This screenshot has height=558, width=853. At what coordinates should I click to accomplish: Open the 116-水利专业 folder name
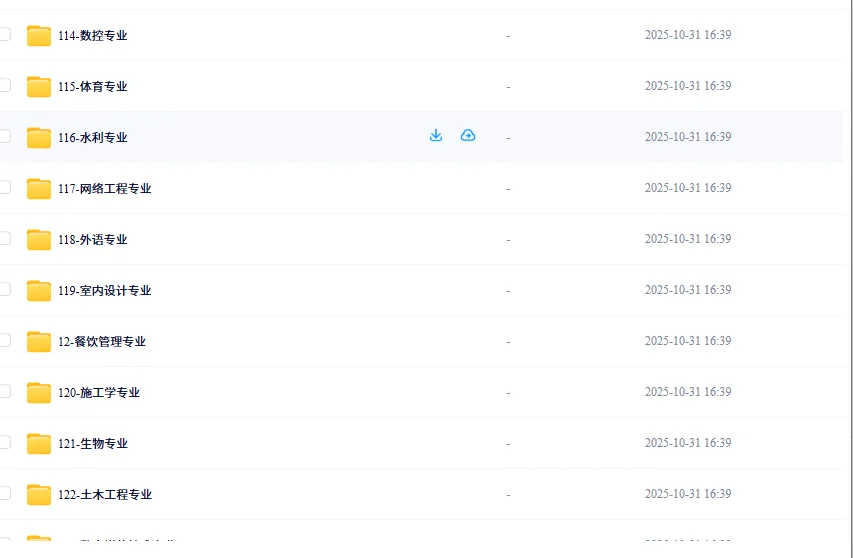[92, 138]
